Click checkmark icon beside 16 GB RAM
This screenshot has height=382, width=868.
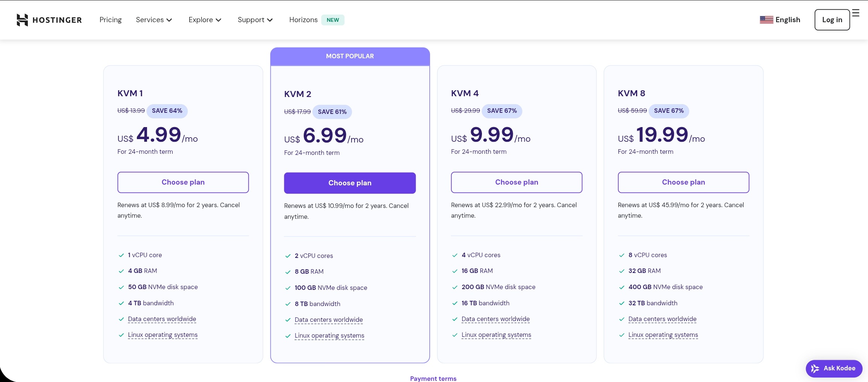click(455, 271)
